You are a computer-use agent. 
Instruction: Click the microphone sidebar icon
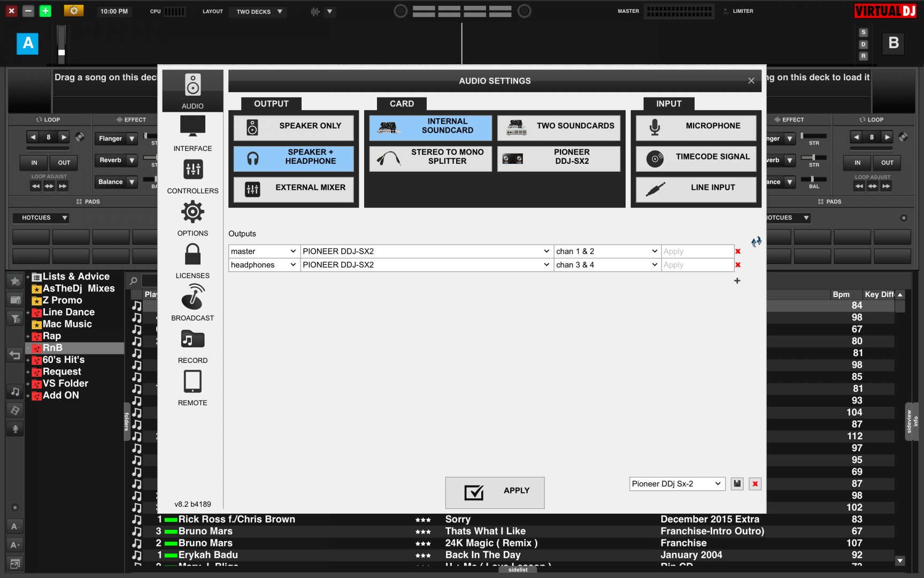coord(15,429)
